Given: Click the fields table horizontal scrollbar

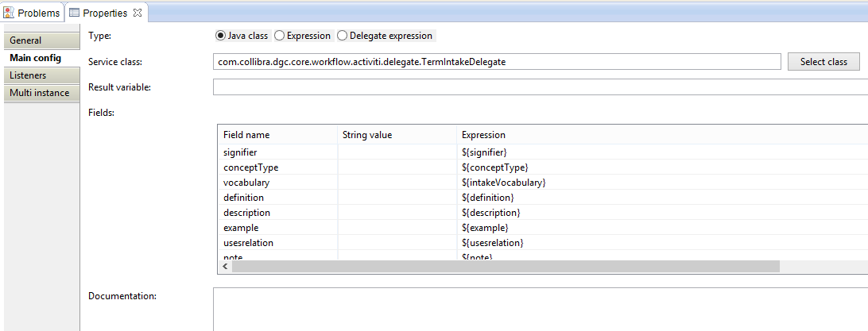Looking at the screenshot, I should [x=506, y=267].
